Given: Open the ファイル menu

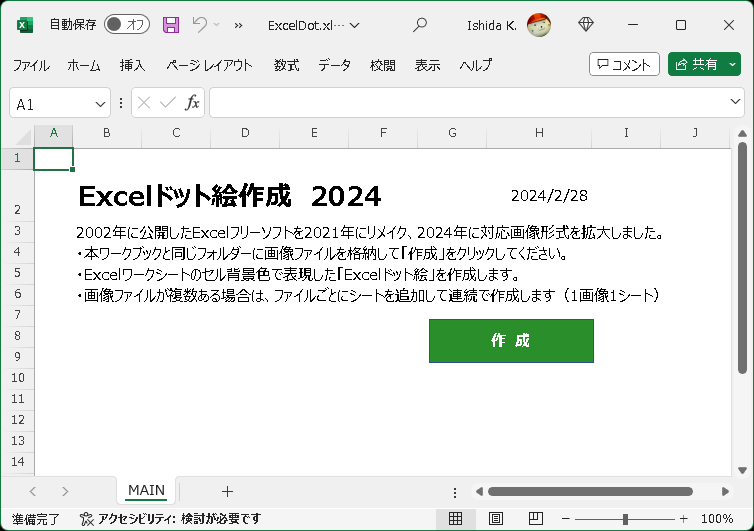Looking at the screenshot, I should point(31,65).
